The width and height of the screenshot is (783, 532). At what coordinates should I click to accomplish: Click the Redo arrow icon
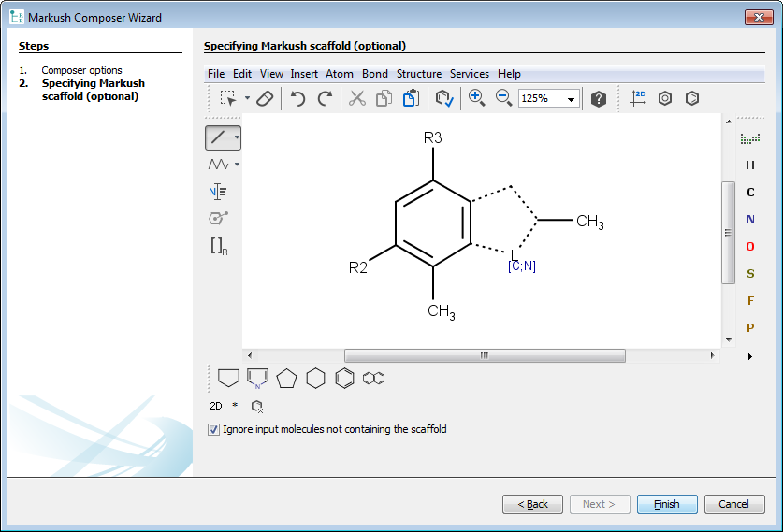[x=325, y=98]
